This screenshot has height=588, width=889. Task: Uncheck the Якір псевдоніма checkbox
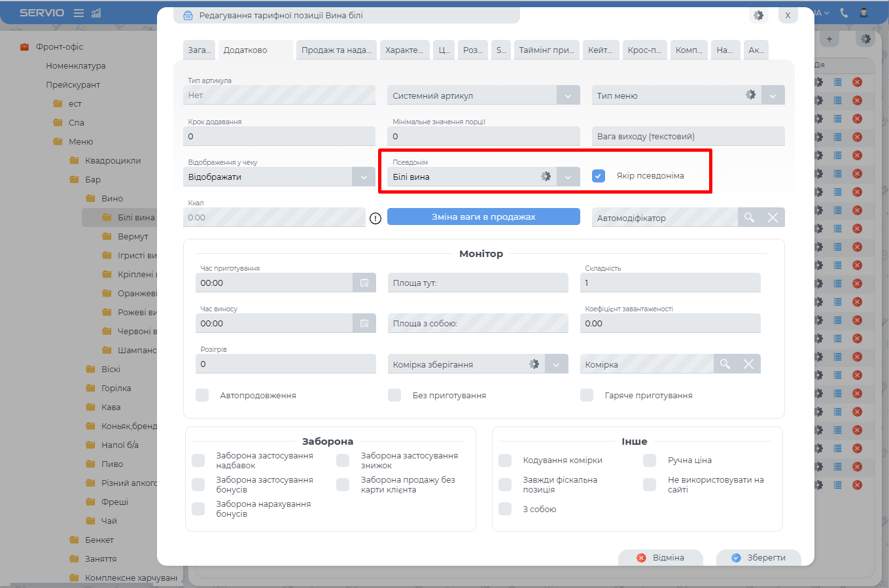[x=599, y=176]
